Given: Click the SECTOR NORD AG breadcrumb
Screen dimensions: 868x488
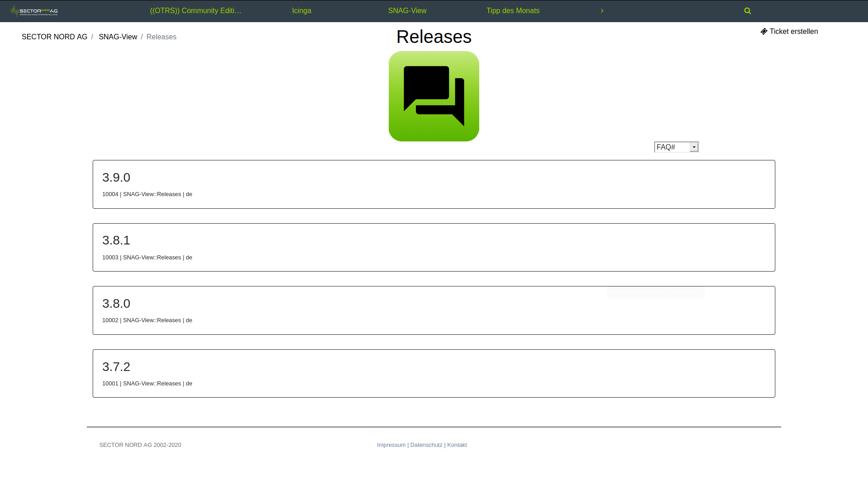Looking at the screenshot, I should click(54, 37).
